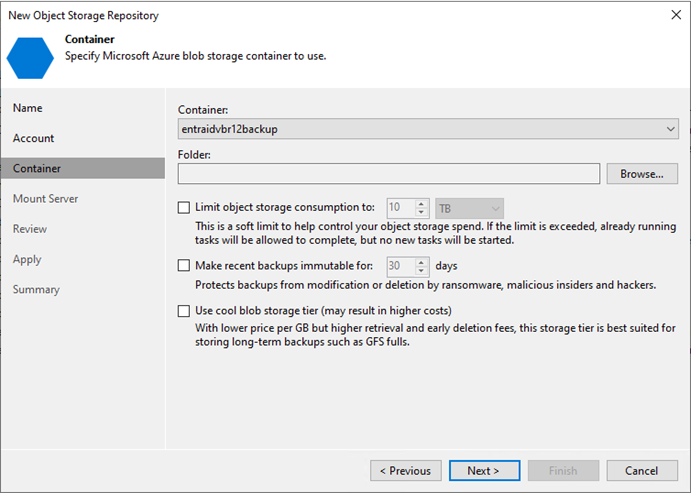Screen dimensions: 691x493
Task: Select the Review wizard step
Action: point(30,229)
